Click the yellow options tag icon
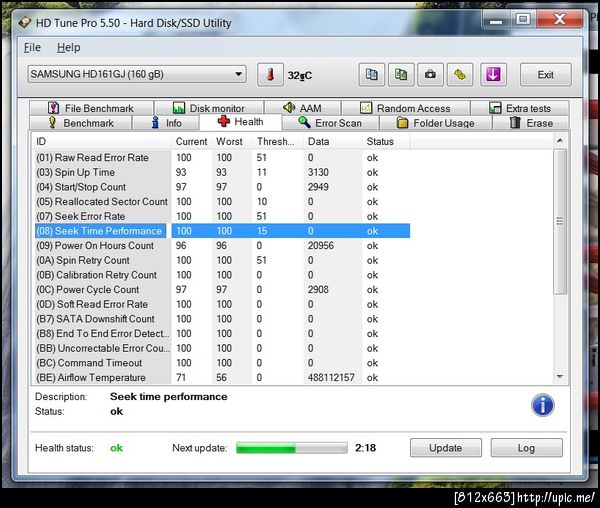The image size is (600, 508). (460, 75)
